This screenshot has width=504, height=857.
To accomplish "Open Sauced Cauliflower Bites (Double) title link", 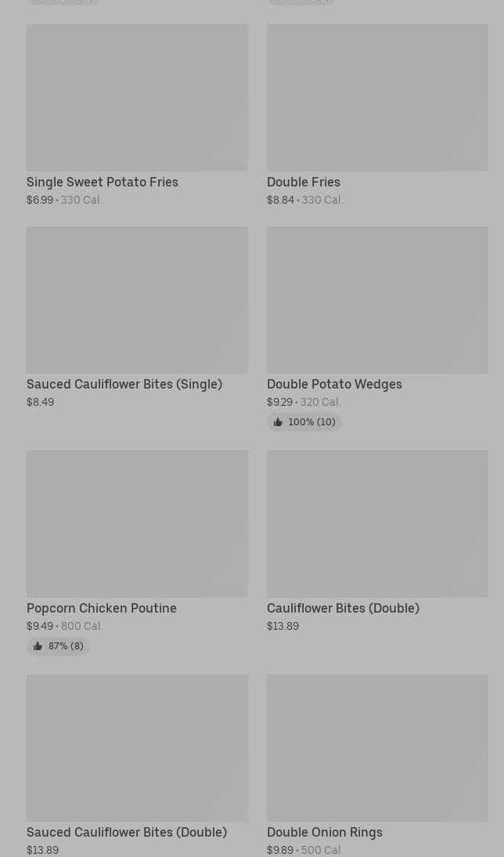I will (x=127, y=832).
